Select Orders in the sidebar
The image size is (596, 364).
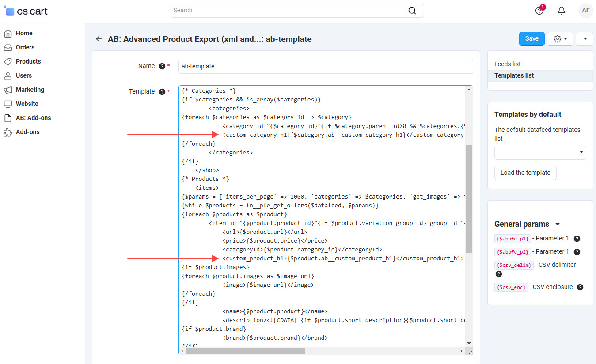tap(26, 47)
